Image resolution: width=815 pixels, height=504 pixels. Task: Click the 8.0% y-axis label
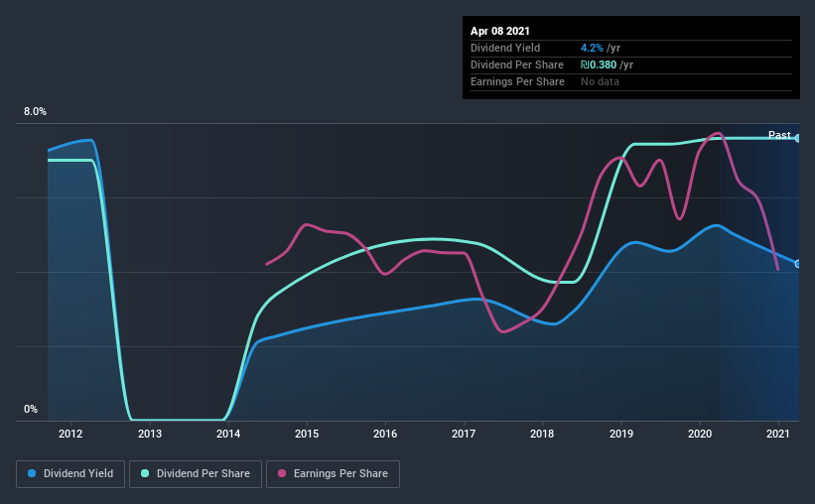pos(35,112)
